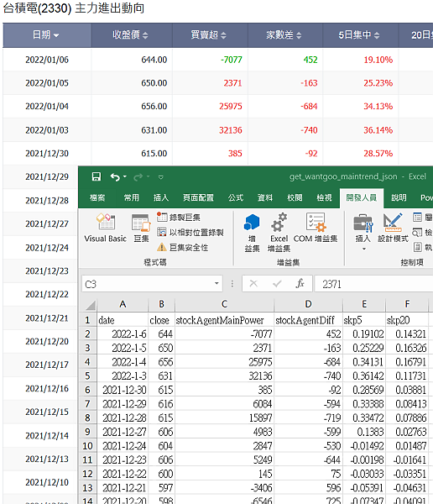Sort web table by 收盤價 column
Screen dimensions: 433x504
(130, 34)
